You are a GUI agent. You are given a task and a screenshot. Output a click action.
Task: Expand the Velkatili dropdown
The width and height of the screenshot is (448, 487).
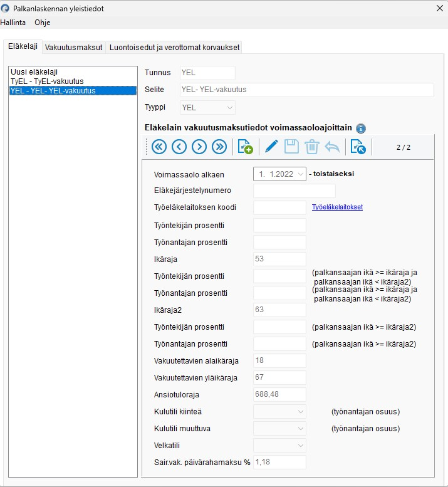(x=279, y=446)
